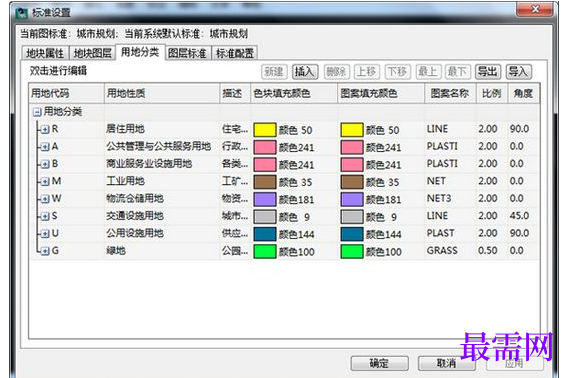Open the 标准配置 tab
572x378 pixels.
(x=235, y=53)
